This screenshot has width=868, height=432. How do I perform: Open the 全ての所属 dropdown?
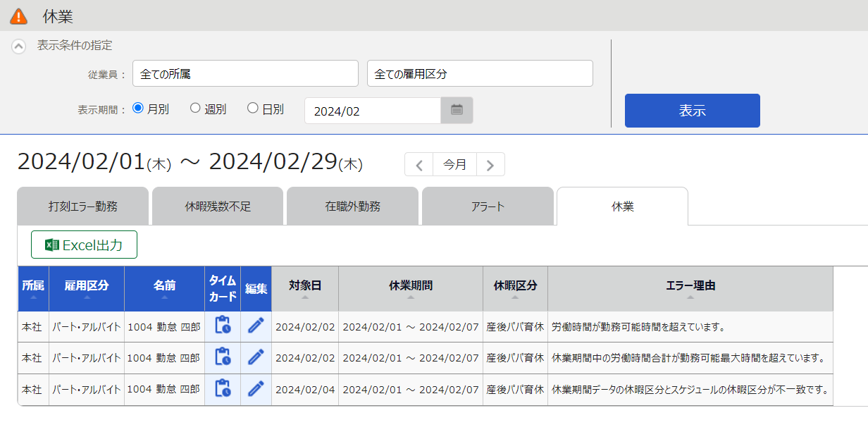point(245,73)
